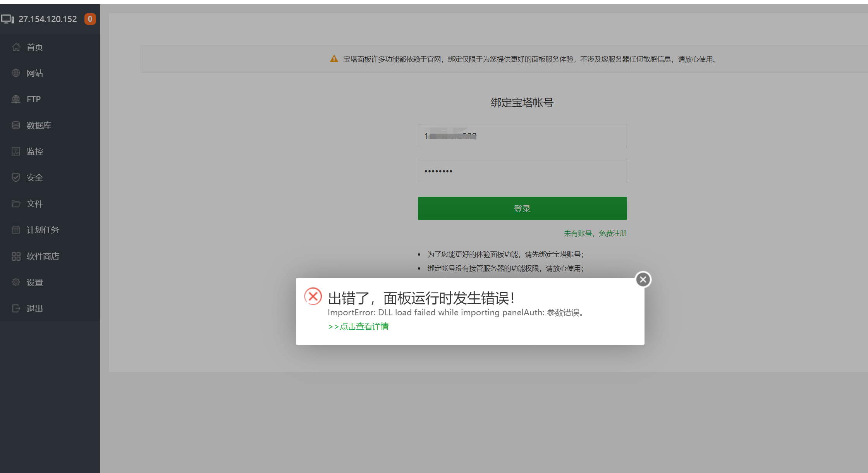This screenshot has height=473, width=868.
Task: Open the 监控 menu item
Action: [50, 151]
